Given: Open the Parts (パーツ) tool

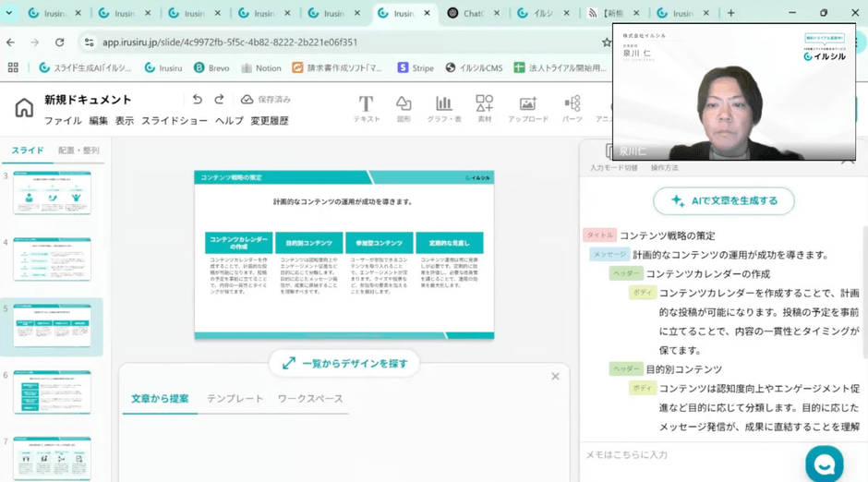Looking at the screenshot, I should point(572,108).
